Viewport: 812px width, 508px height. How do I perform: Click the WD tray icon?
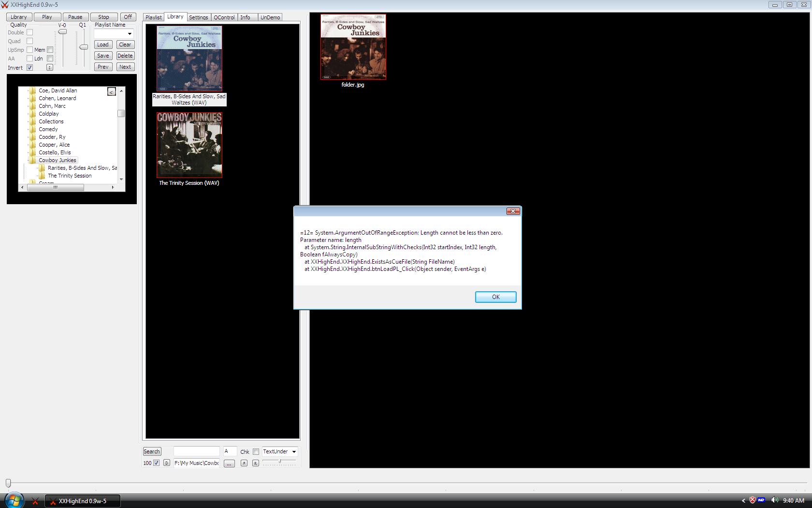(761, 500)
